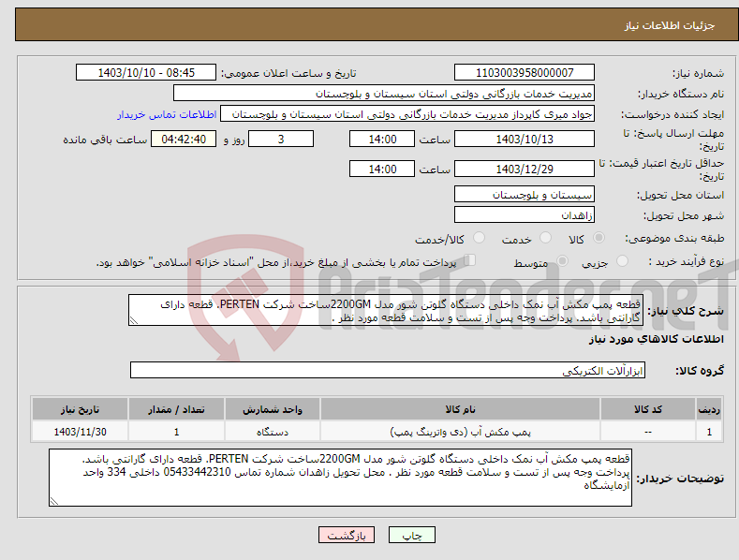Click the اطلاعات کالاهای مورد نیاز section heading

pyautogui.click(x=656, y=339)
